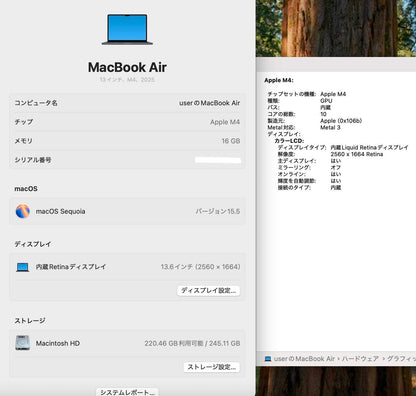Screen dimensions: 416x396
Task: Click the 220.46 GB利用可能 / 245.11 GB value
Action: tap(192, 343)
